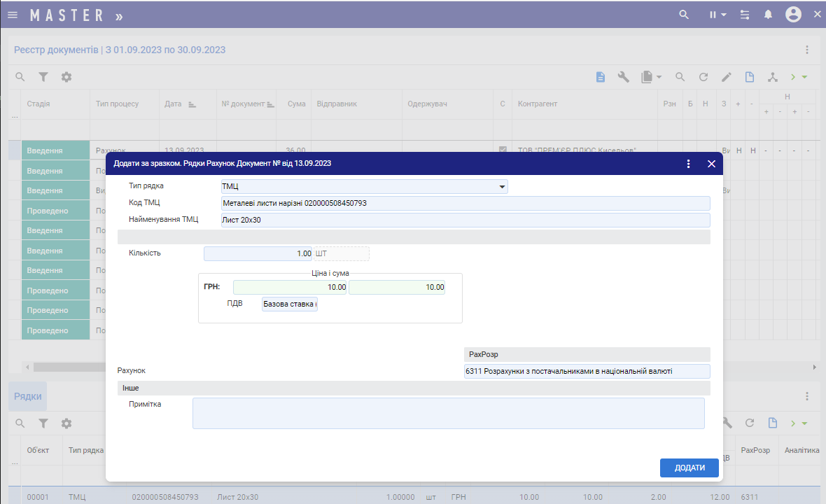Close the Додати за зразком dialog

[711, 164]
